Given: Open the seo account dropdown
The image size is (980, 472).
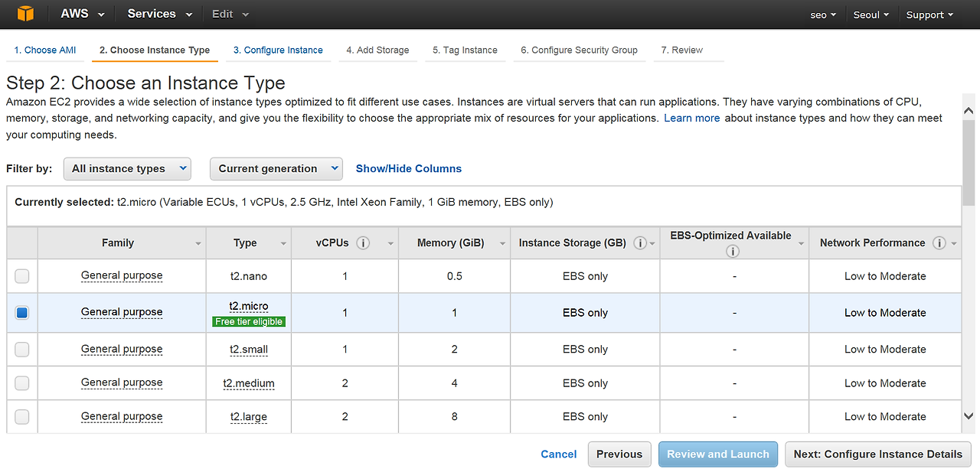Looking at the screenshot, I should click(x=823, y=15).
